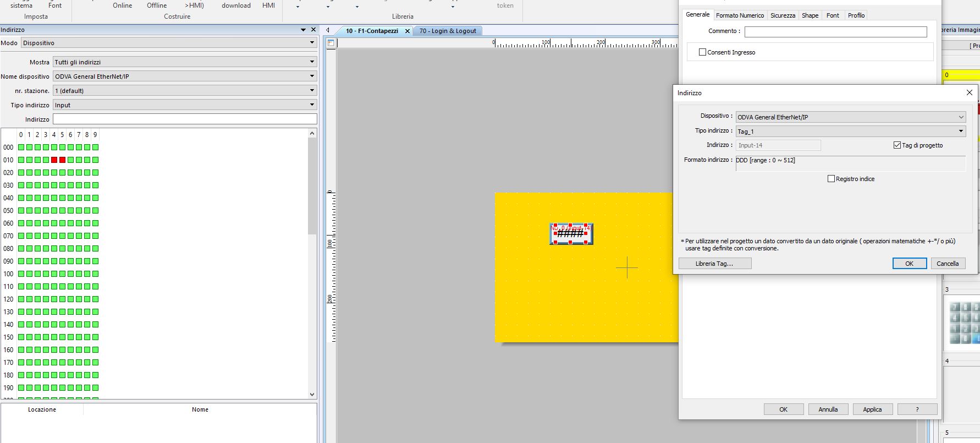Uncheck Tag di progetto

click(x=897, y=145)
